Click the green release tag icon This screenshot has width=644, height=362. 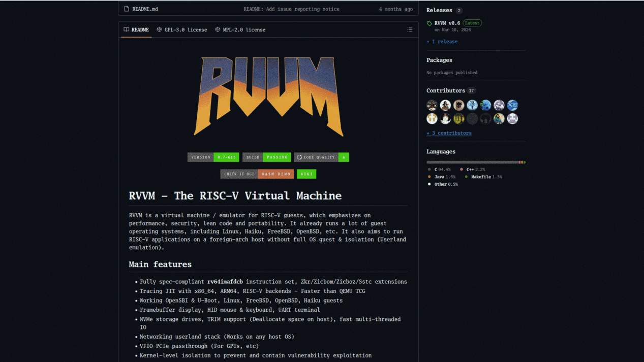pyautogui.click(x=430, y=23)
